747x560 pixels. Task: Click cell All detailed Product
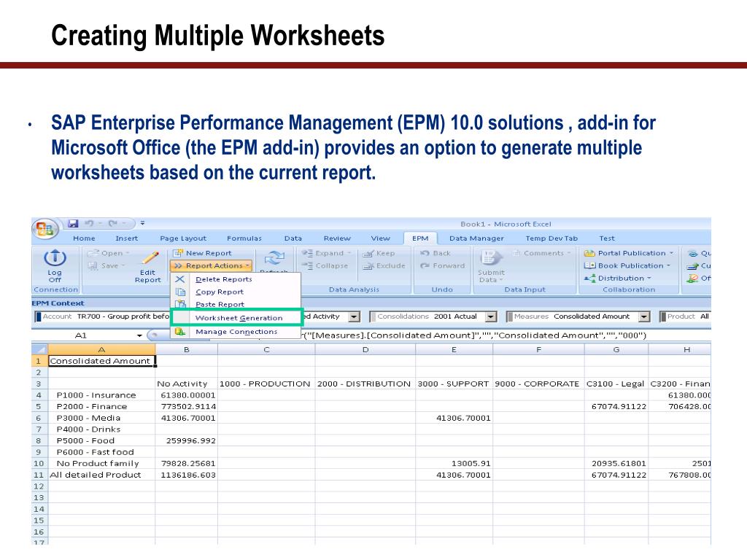(x=101, y=475)
